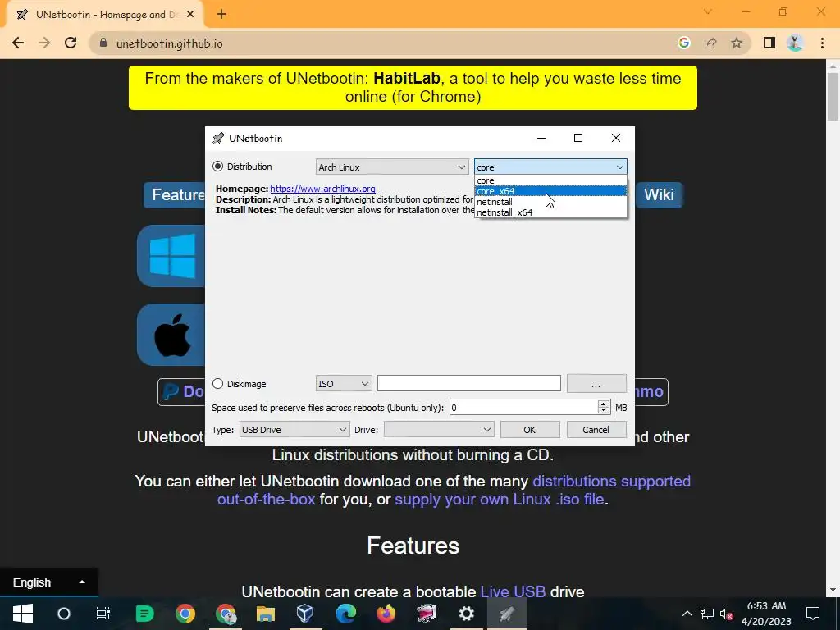Open a new browser tab

pyautogui.click(x=221, y=15)
